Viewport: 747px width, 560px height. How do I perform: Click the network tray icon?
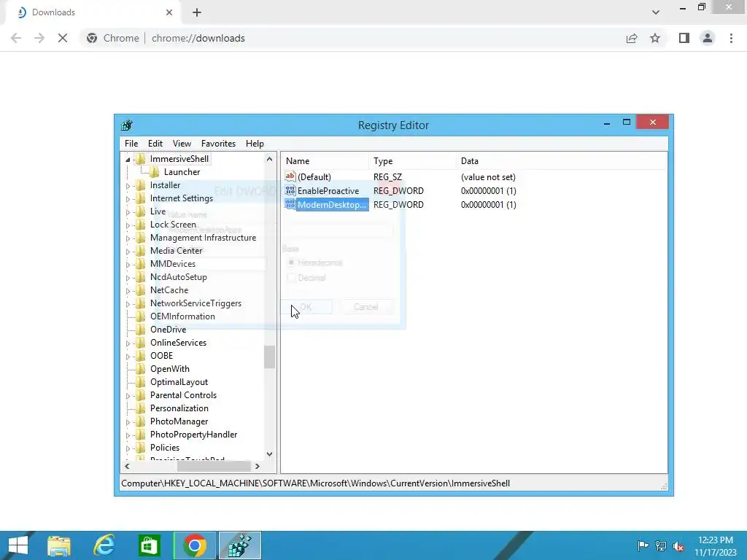(661, 545)
